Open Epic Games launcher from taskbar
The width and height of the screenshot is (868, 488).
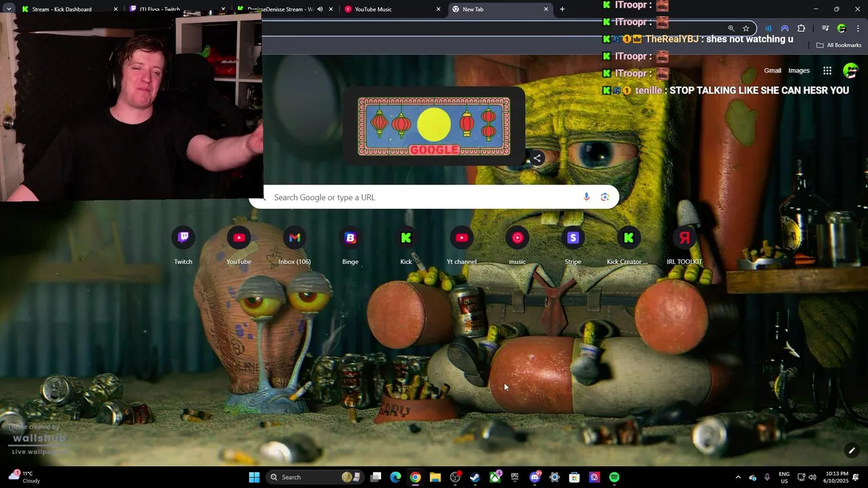pos(515,477)
